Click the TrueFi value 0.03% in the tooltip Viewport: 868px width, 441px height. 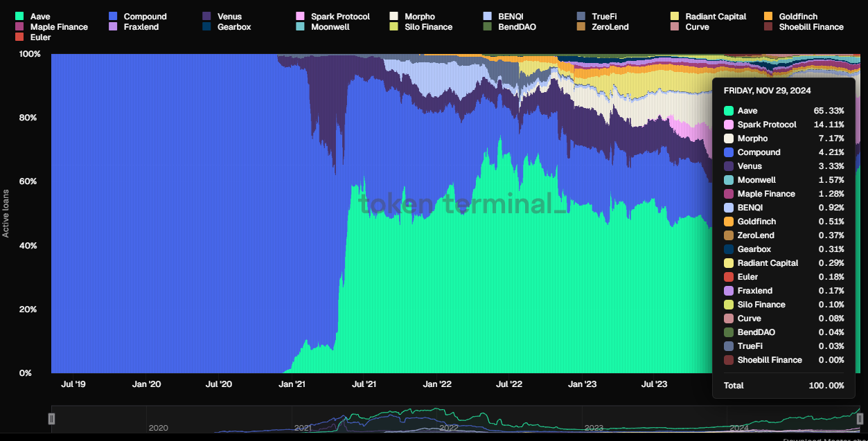point(831,346)
